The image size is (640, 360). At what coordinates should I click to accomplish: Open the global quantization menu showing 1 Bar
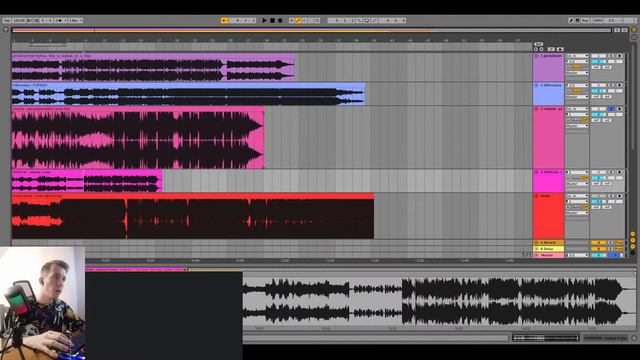(76, 20)
